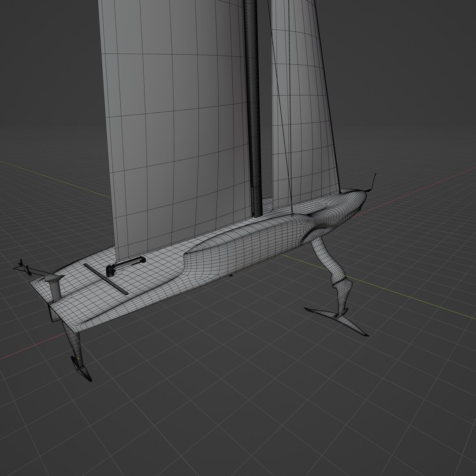
Task: Select the black mainsheet mechanism on the deck
Action: point(125,266)
